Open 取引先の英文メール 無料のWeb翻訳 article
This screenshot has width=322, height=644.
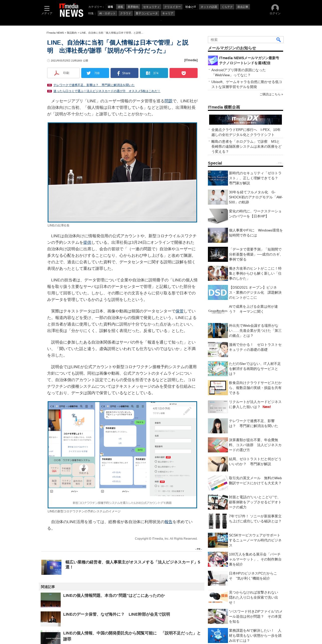255,480
